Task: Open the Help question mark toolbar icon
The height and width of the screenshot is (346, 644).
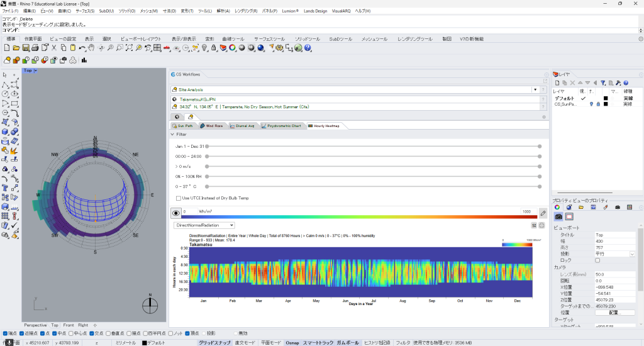Action: click(308, 48)
